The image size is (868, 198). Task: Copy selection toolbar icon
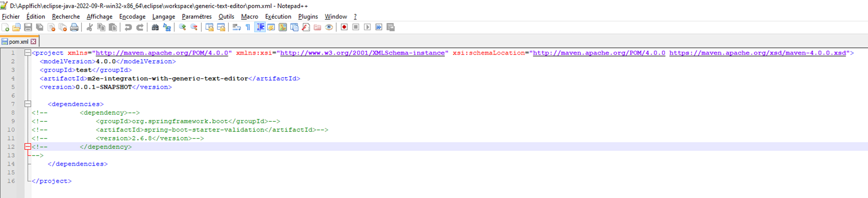coord(101,27)
